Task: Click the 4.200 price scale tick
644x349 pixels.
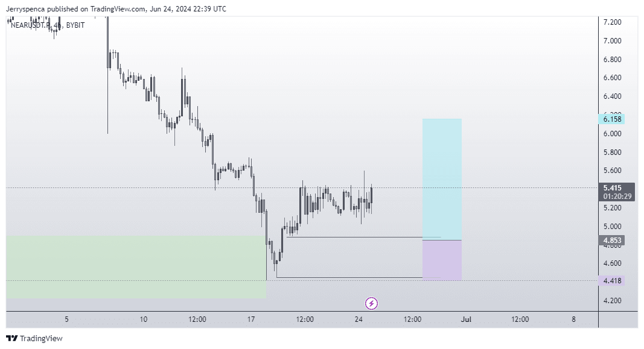Action: click(613, 301)
